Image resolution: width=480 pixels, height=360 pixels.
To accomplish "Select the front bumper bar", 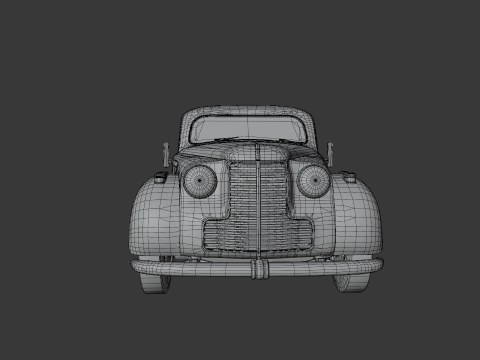I will click(x=257, y=267).
